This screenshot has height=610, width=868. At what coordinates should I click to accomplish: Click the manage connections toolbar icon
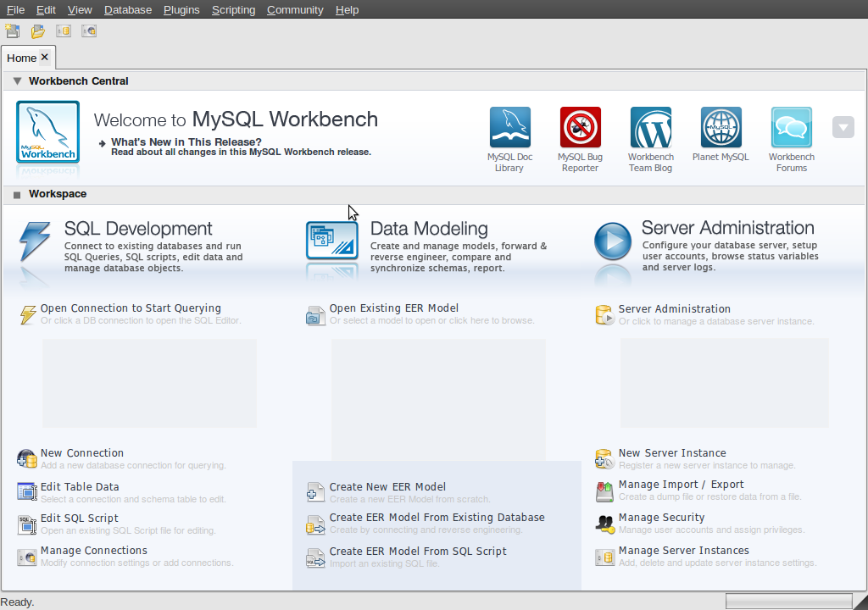click(x=89, y=31)
